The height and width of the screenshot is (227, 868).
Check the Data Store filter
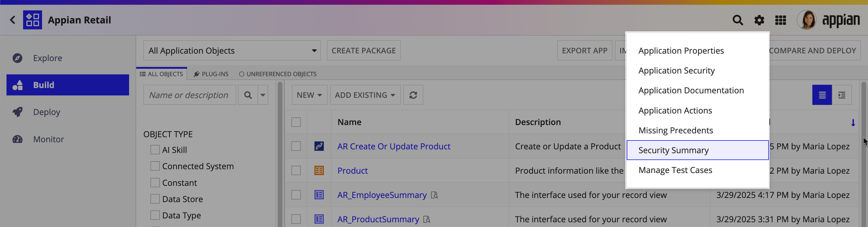coord(155,199)
